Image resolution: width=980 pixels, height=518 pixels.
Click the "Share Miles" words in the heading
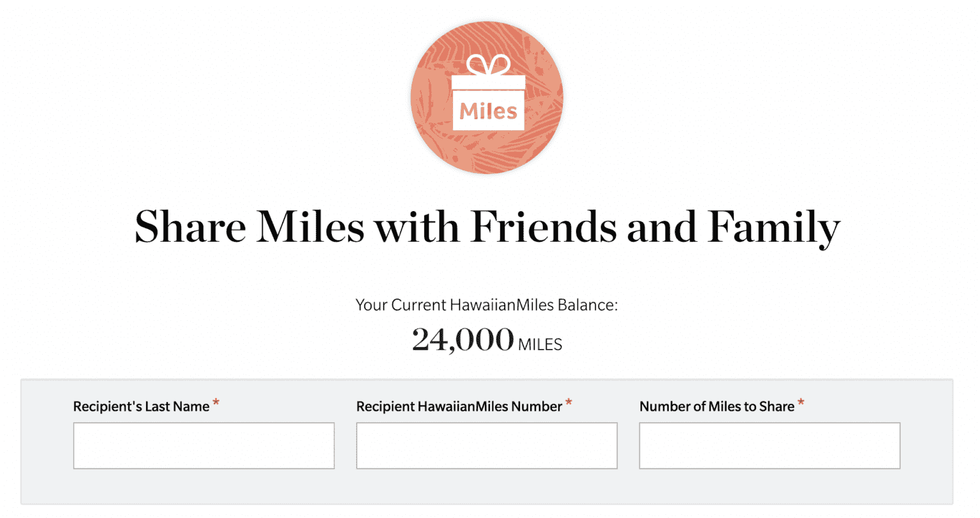coord(249,227)
